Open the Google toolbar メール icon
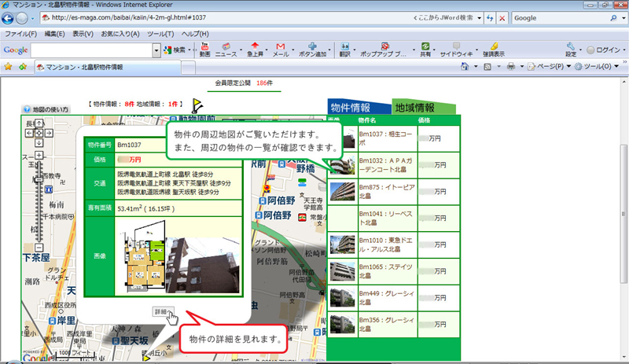 pyautogui.click(x=280, y=47)
